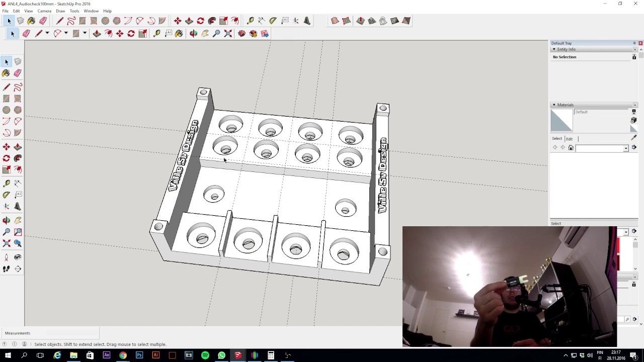Click the second status bar indicator icon

14,344
